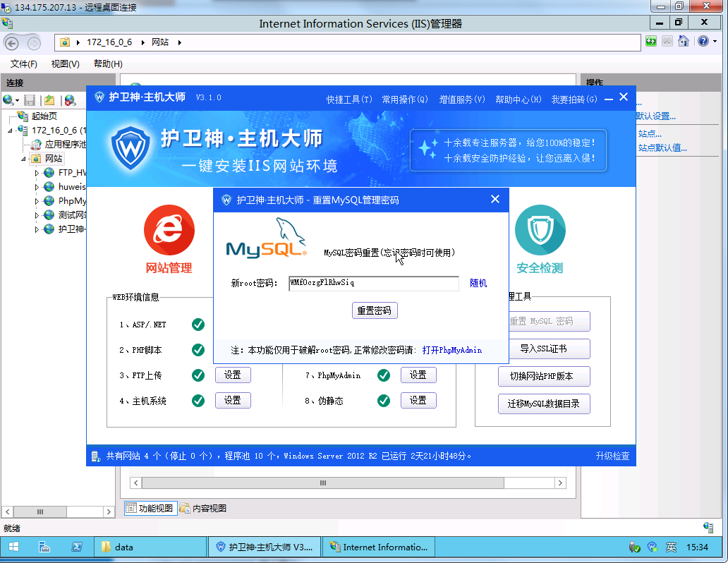Click the delete connection icon in Connections toolbar
The height and width of the screenshot is (563, 728).
point(70,100)
